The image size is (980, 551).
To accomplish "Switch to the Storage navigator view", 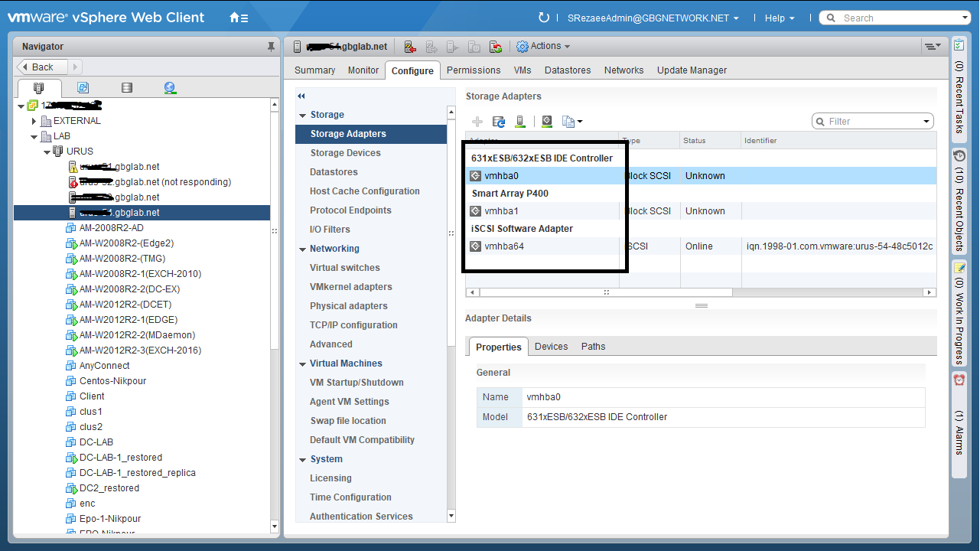I will pyautogui.click(x=127, y=88).
